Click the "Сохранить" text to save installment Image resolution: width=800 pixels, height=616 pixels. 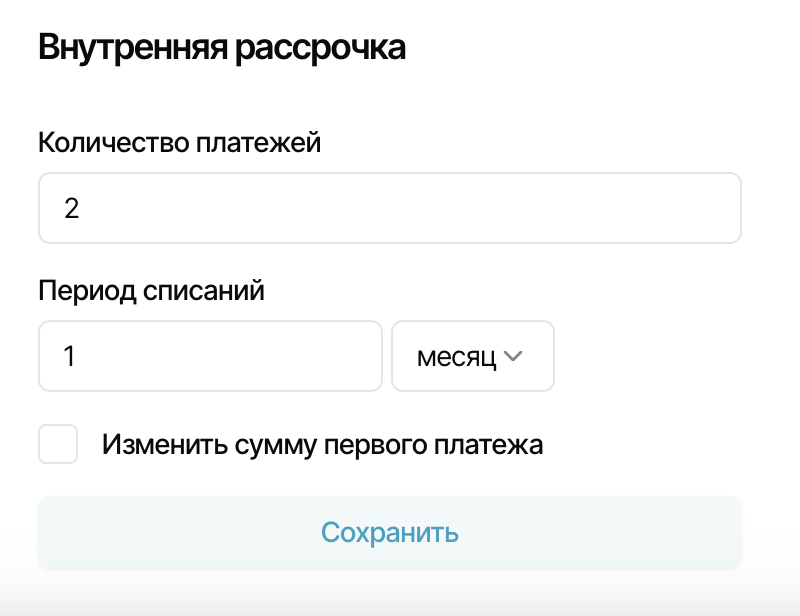[x=390, y=532]
